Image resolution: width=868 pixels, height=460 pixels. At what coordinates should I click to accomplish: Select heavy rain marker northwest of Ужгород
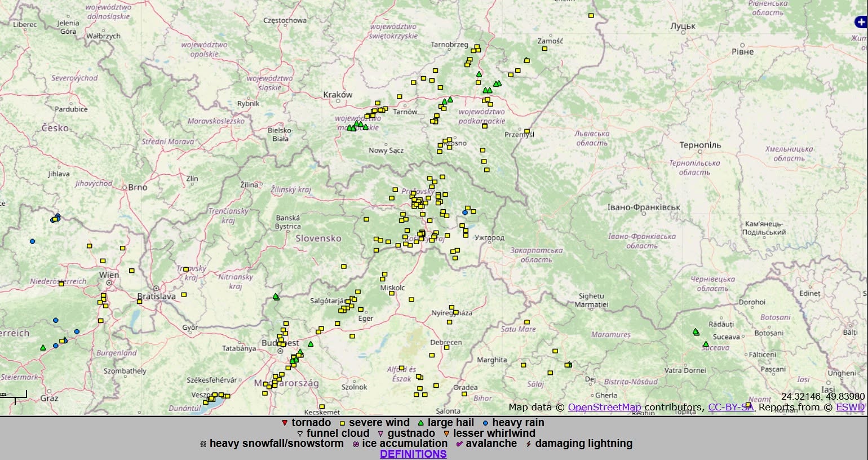pos(465,213)
